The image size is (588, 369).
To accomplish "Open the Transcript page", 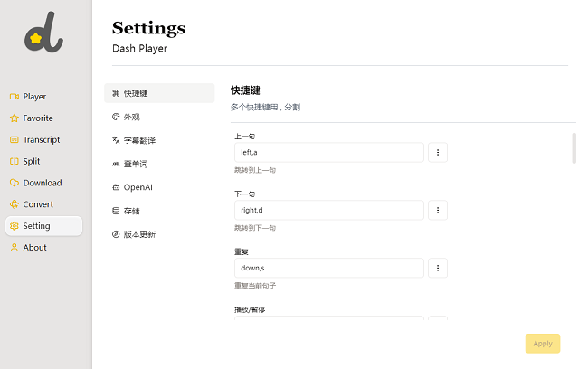I will point(41,140).
